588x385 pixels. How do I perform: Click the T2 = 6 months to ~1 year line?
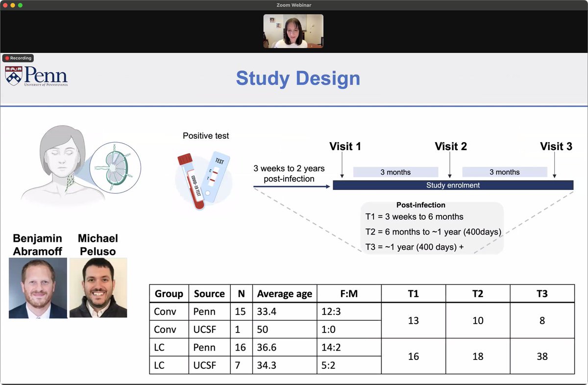[x=433, y=232]
